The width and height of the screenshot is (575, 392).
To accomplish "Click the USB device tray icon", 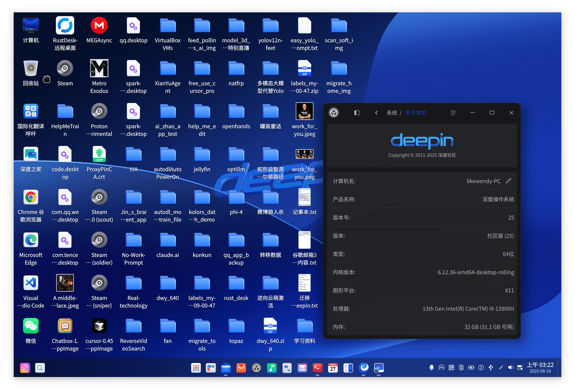I will pyautogui.click(x=491, y=367).
